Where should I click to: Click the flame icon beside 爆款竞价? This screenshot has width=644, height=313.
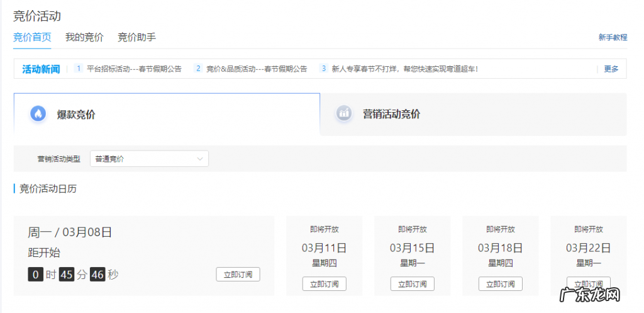point(38,114)
